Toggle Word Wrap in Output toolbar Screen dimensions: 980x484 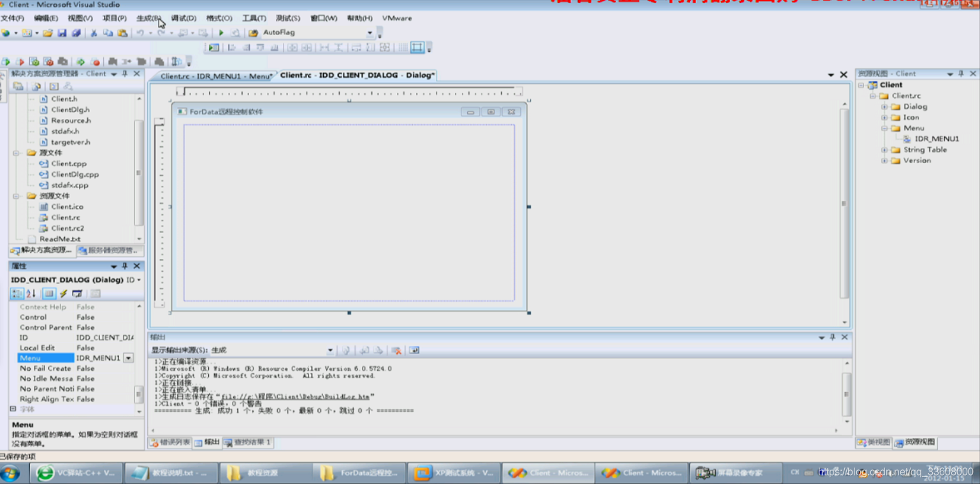[x=414, y=350]
